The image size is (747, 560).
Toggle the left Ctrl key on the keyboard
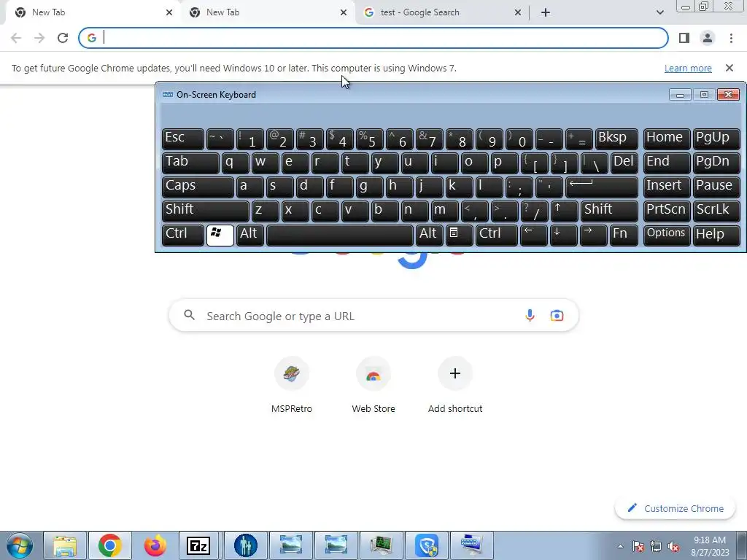click(183, 236)
